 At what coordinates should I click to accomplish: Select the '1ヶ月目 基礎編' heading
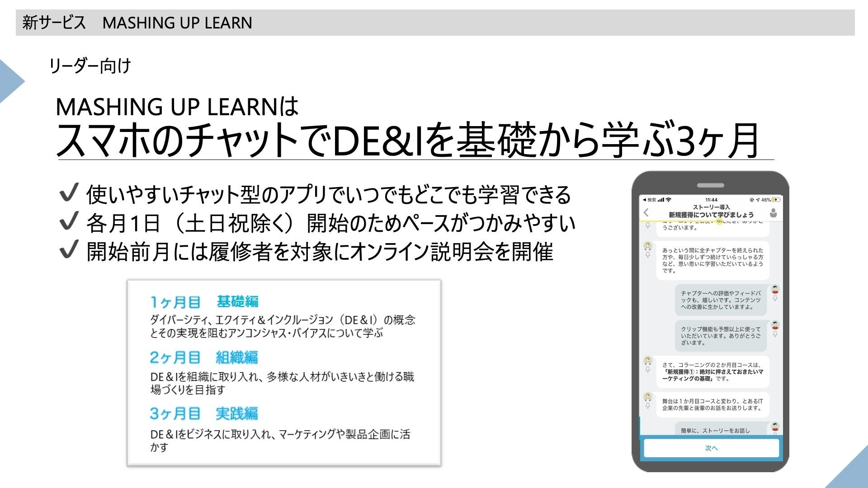pos(204,301)
